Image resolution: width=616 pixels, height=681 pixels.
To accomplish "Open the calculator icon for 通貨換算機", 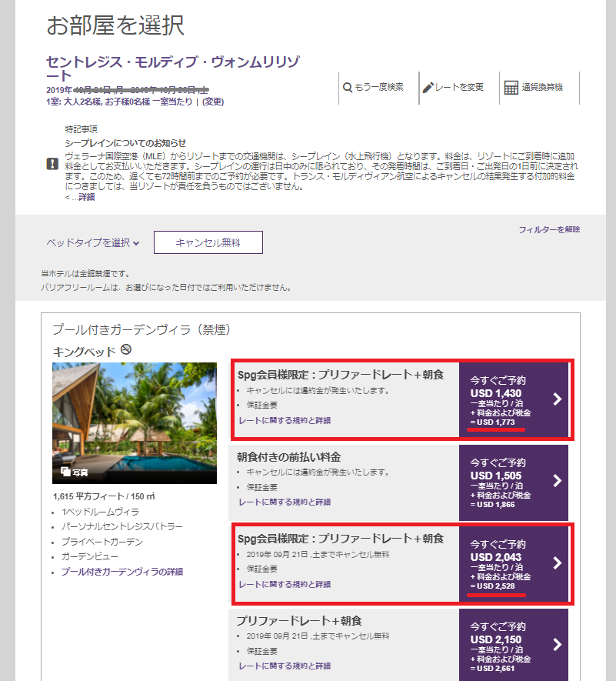I will point(511,87).
